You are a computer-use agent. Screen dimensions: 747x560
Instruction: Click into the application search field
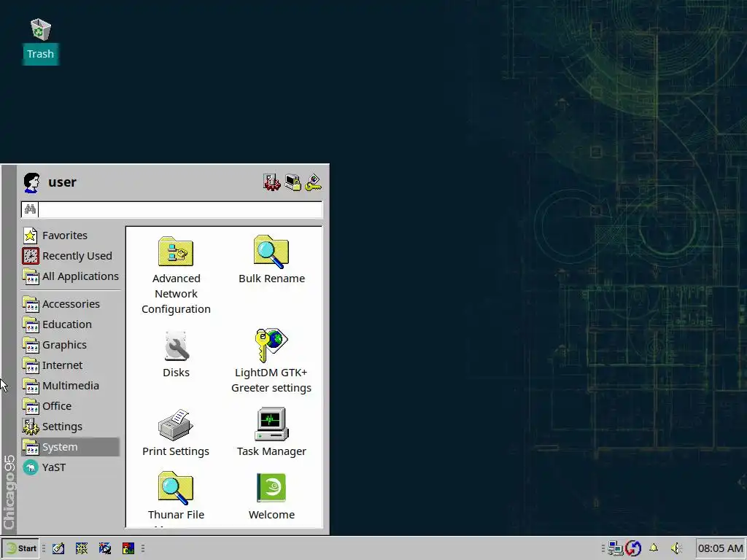pos(180,209)
